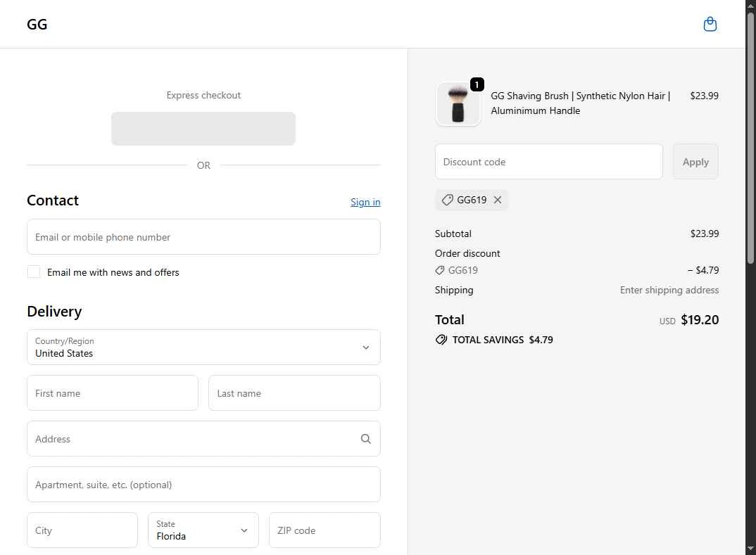Enable Email me with news and offers
The width and height of the screenshot is (756, 555).
point(34,272)
